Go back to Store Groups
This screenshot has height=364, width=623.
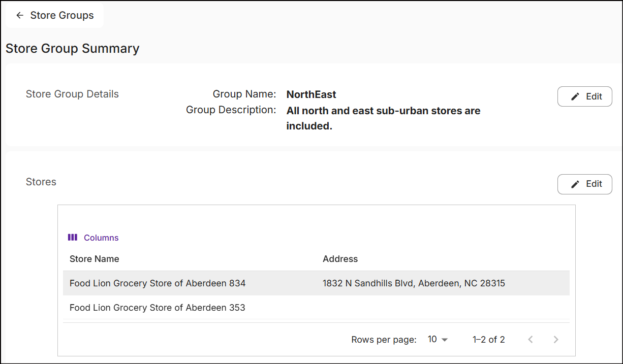pyautogui.click(x=55, y=15)
